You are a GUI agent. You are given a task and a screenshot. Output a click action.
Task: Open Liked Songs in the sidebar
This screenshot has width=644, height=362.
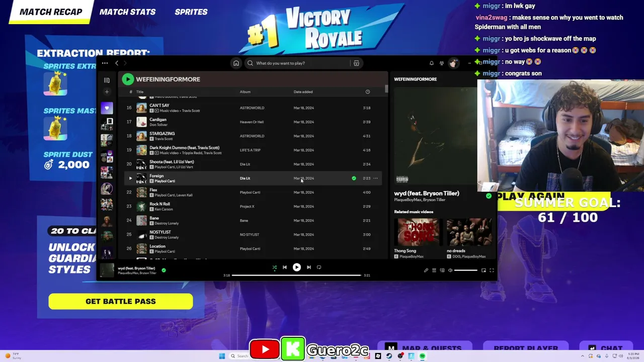107,108
